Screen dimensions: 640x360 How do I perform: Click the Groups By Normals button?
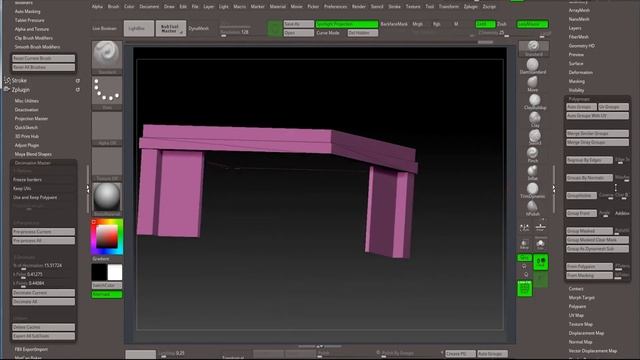click(x=589, y=178)
